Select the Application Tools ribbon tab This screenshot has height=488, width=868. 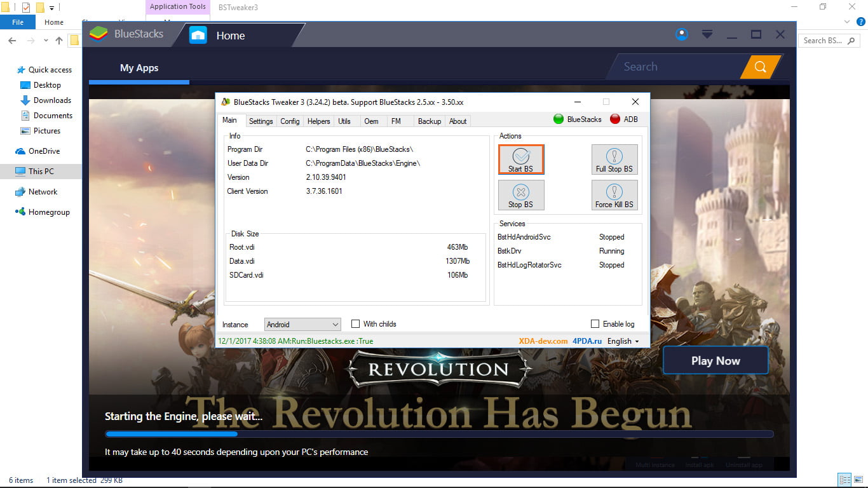click(x=178, y=7)
